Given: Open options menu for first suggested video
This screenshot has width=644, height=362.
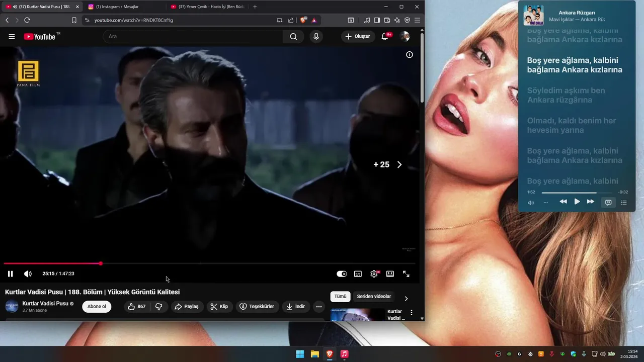Looking at the screenshot, I should pyautogui.click(x=412, y=313).
